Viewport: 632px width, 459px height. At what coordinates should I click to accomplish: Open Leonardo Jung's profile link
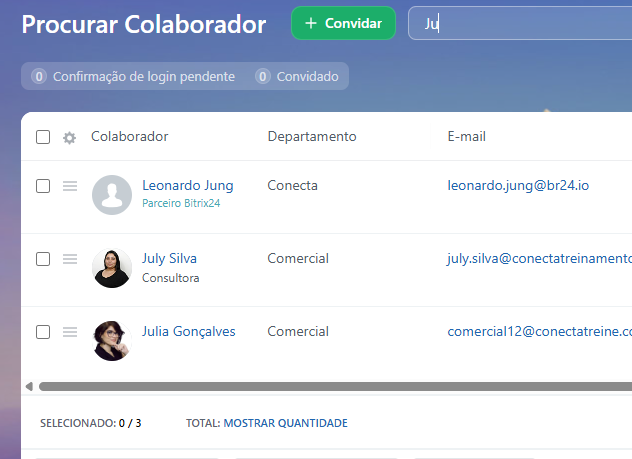(187, 185)
